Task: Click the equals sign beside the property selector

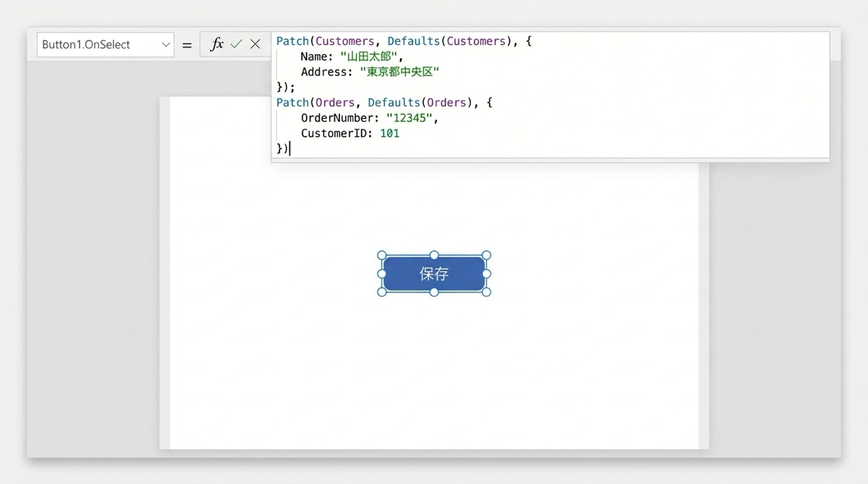Action: point(187,44)
